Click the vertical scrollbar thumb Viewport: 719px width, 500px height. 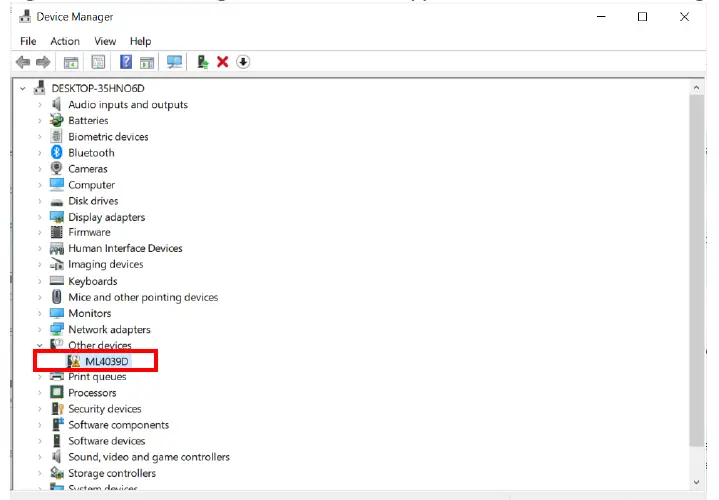697,270
